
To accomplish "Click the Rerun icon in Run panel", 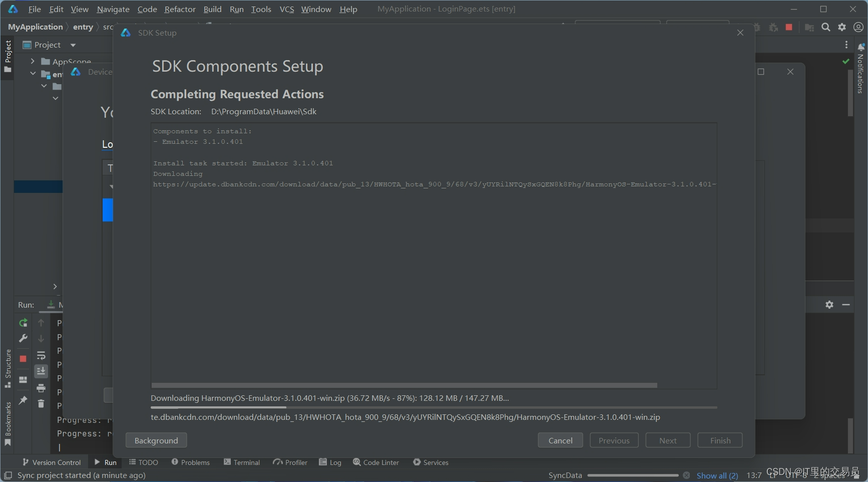I will point(23,323).
